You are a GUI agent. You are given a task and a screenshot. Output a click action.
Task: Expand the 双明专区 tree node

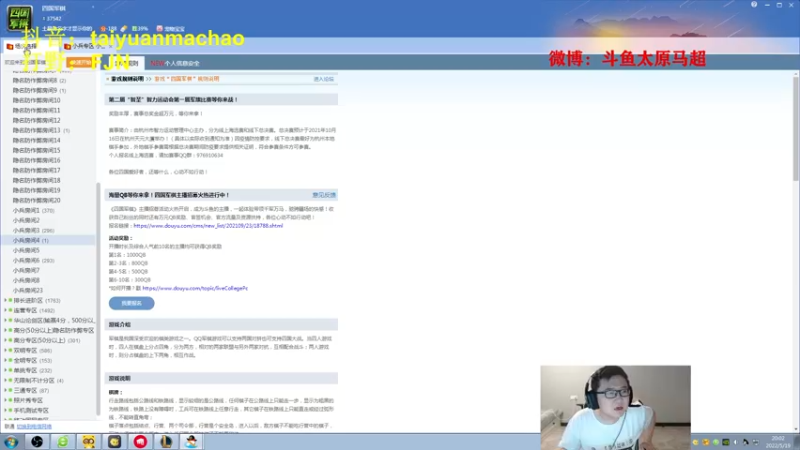pos(6,351)
